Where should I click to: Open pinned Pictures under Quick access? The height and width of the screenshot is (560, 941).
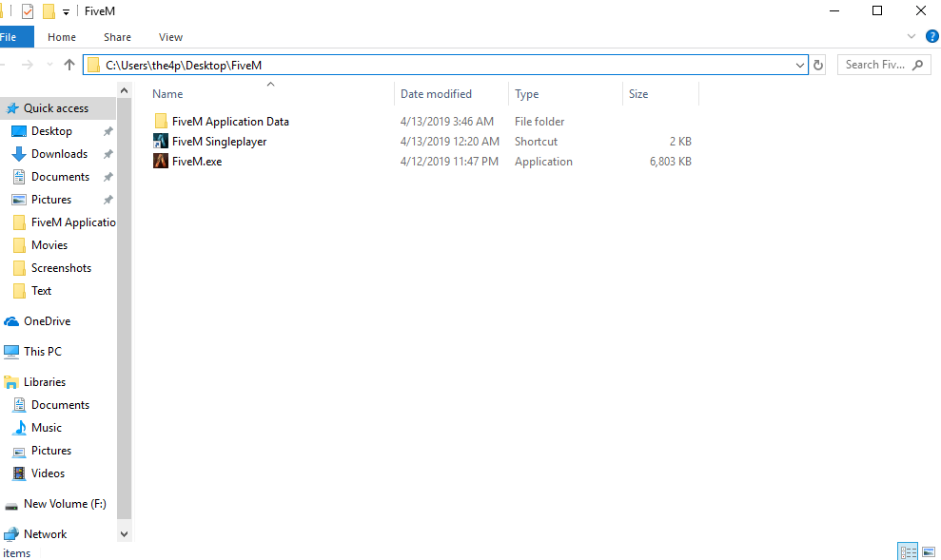tap(51, 199)
